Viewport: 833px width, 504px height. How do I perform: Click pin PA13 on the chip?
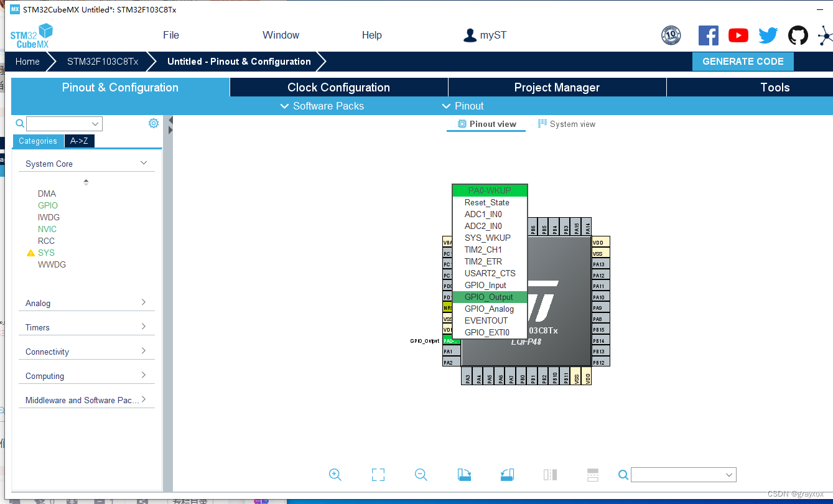[x=601, y=264]
